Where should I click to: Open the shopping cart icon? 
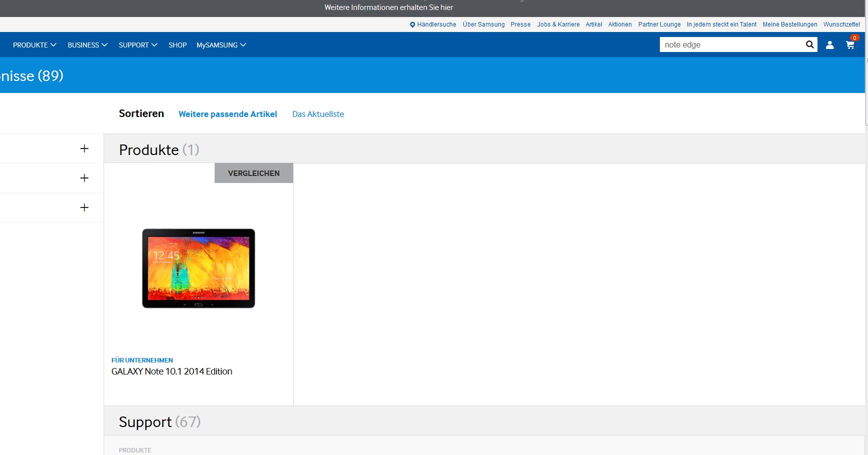pyautogui.click(x=850, y=45)
